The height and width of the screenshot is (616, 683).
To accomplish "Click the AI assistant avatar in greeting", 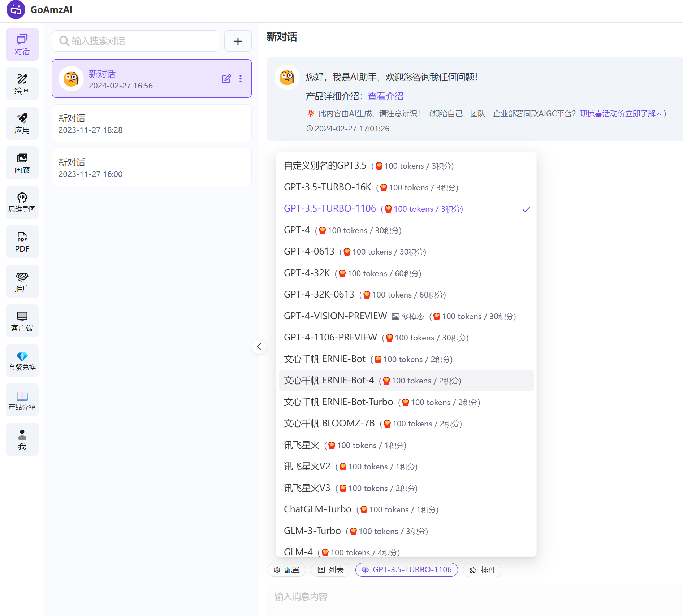I will (287, 77).
